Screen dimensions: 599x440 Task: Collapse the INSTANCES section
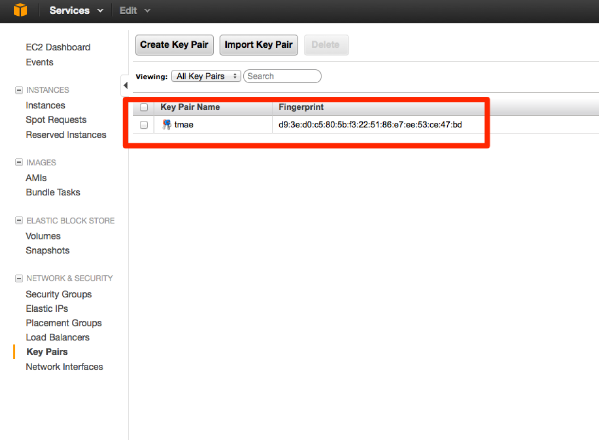click(x=19, y=90)
